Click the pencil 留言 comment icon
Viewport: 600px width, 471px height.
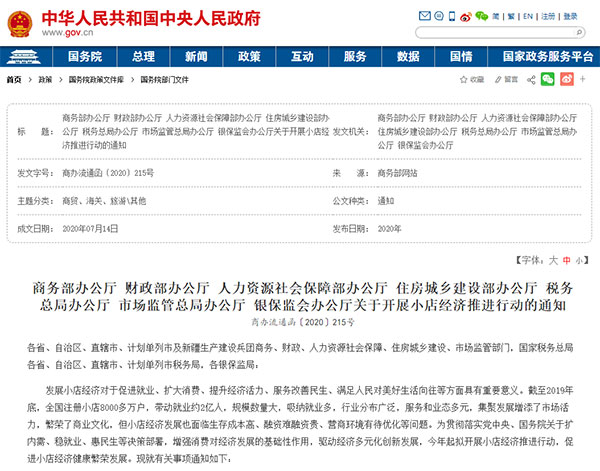(506, 80)
